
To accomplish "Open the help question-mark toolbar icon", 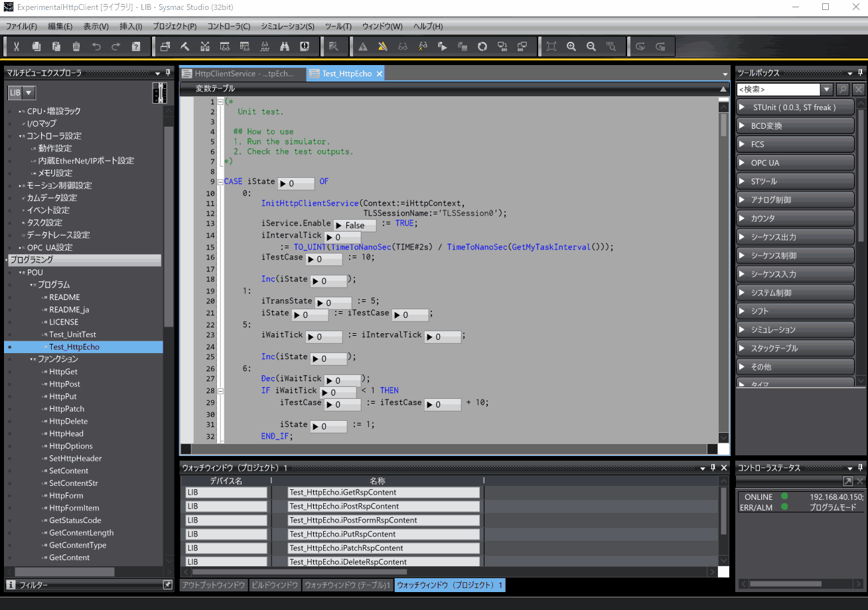I will point(136,46).
